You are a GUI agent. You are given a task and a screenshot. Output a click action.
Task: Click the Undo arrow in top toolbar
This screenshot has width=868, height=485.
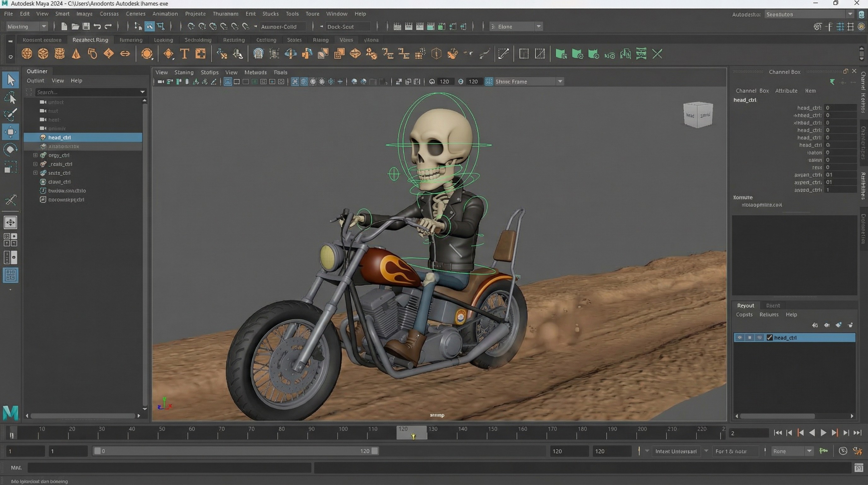[x=97, y=26]
